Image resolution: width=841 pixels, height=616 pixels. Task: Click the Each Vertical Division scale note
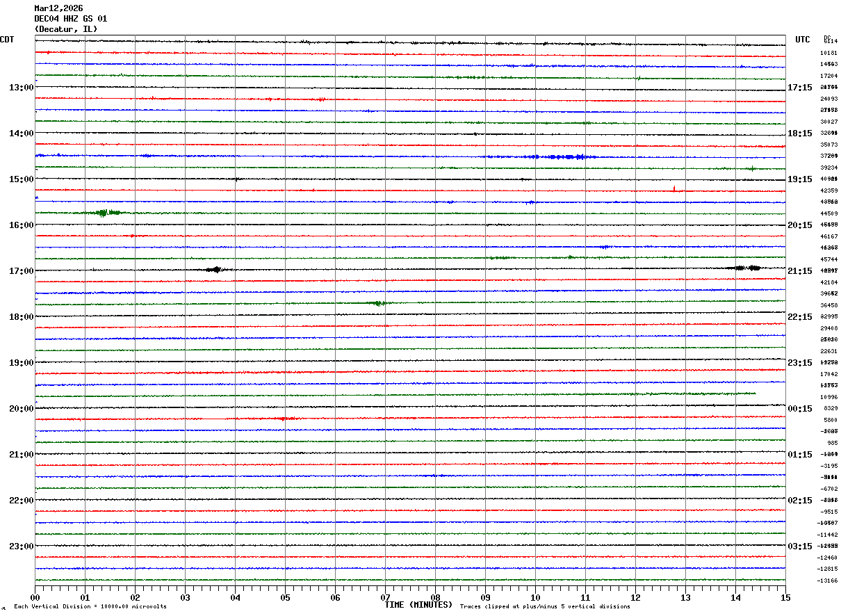90,607
